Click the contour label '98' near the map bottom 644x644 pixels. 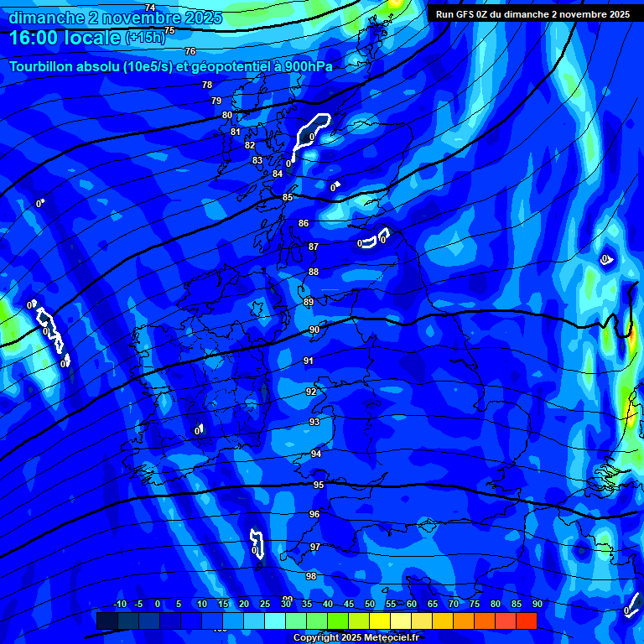(311, 577)
